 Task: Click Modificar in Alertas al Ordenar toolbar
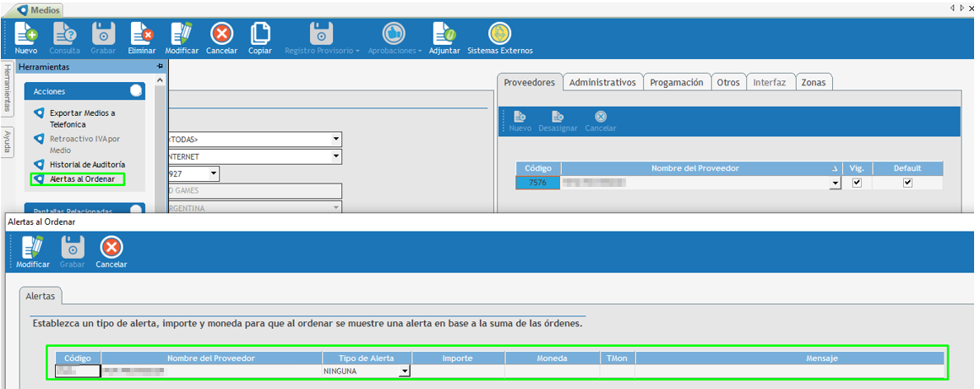[x=32, y=247]
